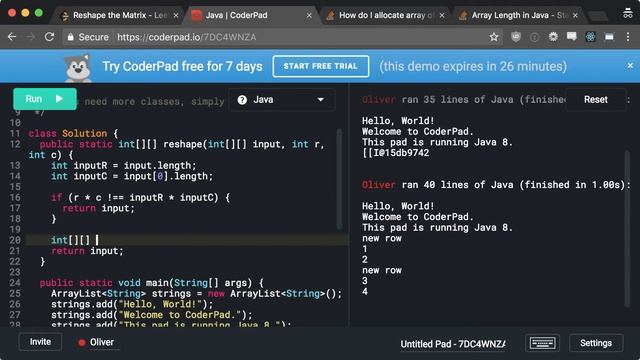Go back in browser history
Image resolution: width=640 pixels, height=360 pixels.
click(x=12, y=37)
